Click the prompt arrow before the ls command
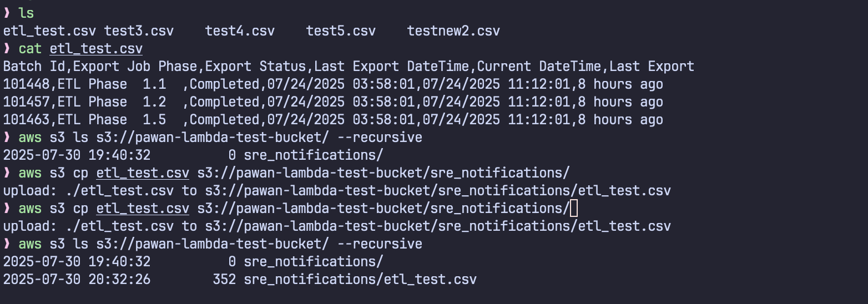868x304 pixels. click(7, 13)
